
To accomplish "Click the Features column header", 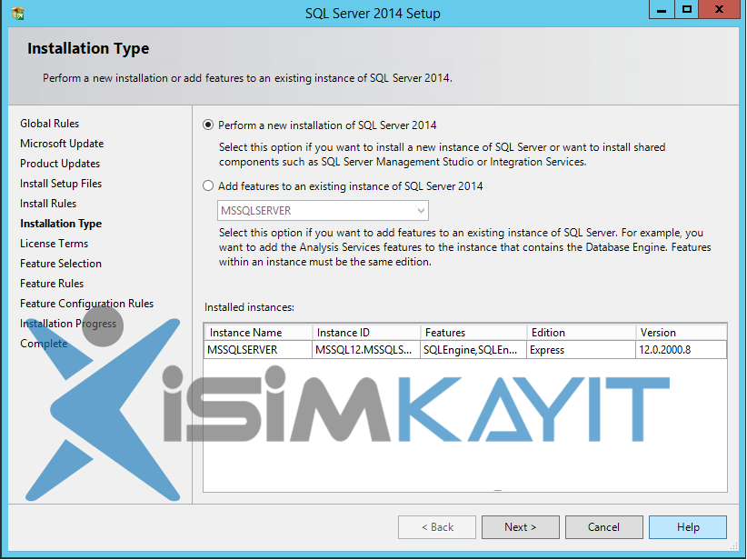I will pos(473,333).
